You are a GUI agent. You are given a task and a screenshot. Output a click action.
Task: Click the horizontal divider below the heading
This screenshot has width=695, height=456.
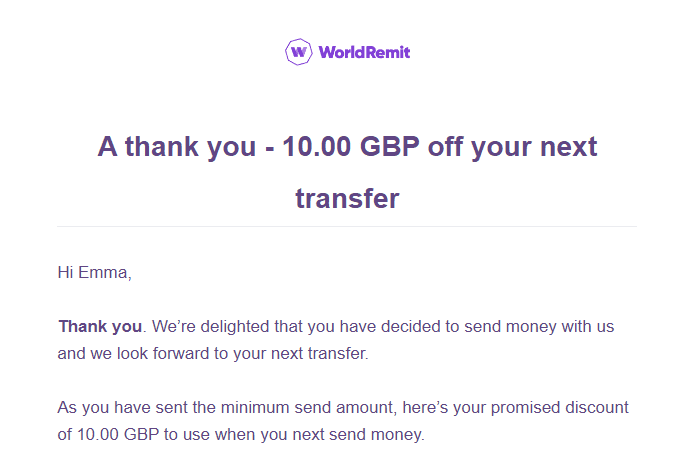click(x=347, y=227)
